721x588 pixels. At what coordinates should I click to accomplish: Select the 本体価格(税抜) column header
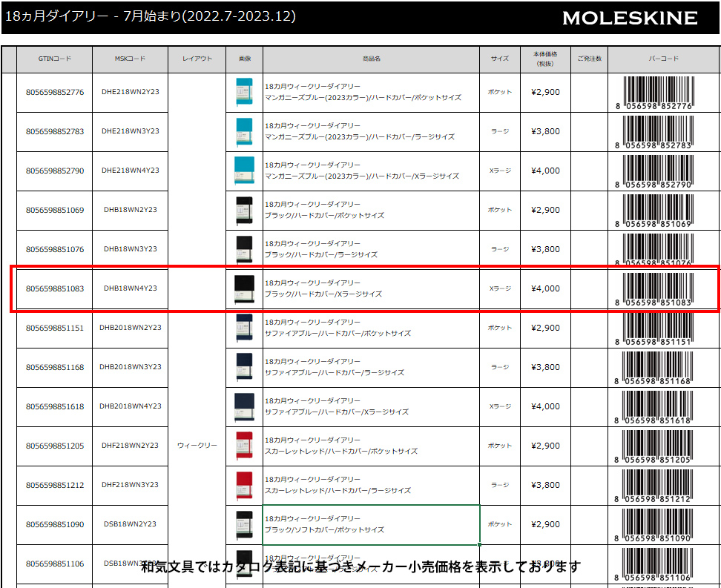(x=545, y=59)
